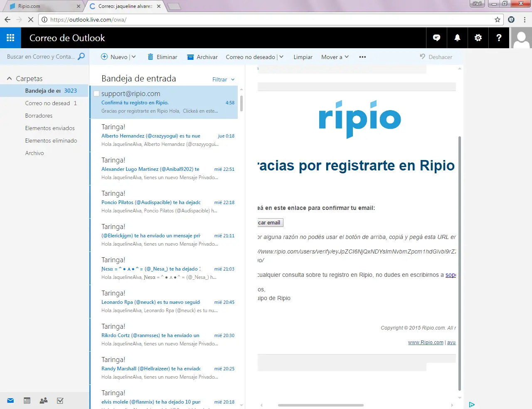
Task: Switch to the Ripio.com browser tab
Action: pyautogui.click(x=44, y=6)
